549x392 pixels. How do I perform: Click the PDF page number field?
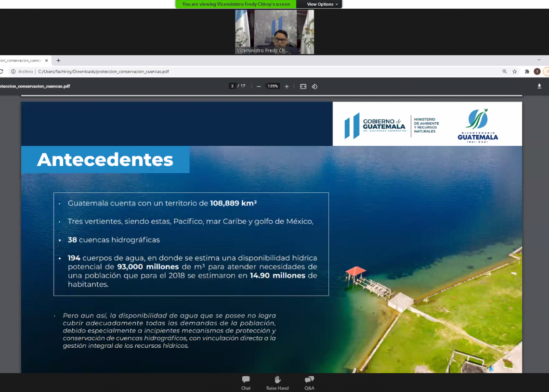(x=232, y=87)
